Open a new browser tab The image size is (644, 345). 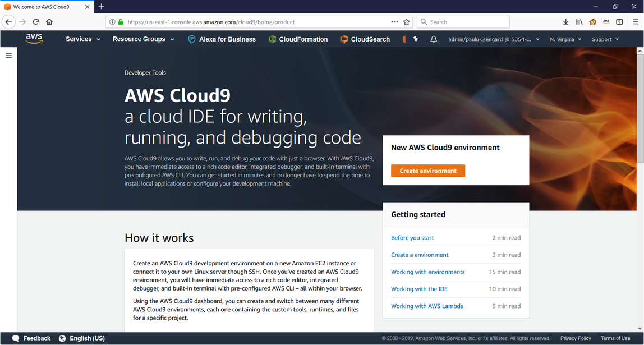tap(102, 7)
